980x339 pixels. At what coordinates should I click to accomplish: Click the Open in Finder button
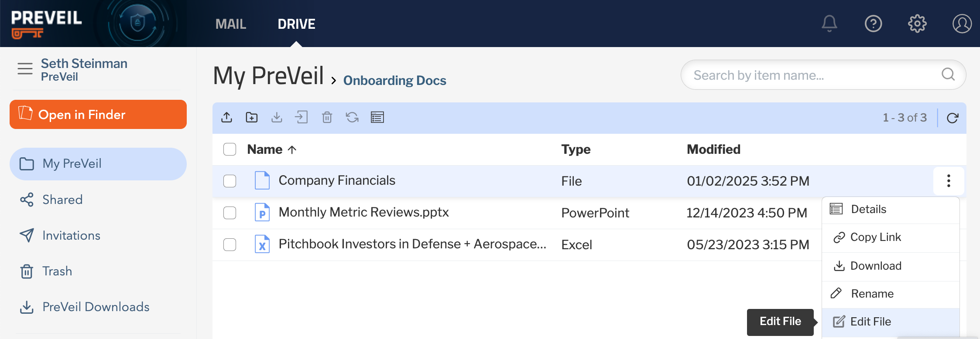[x=98, y=114]
